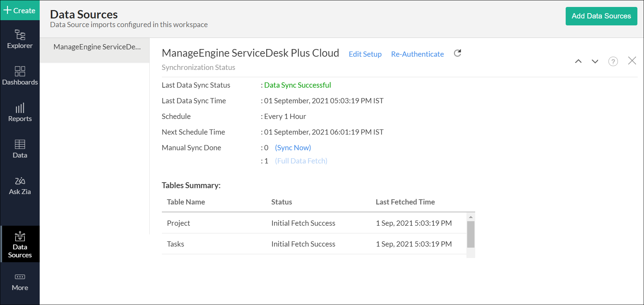Image resolution: width=644 pixels, height=305 pixels.
Task: Open the Explorer sidebar icon
Action: pos(20,39)
